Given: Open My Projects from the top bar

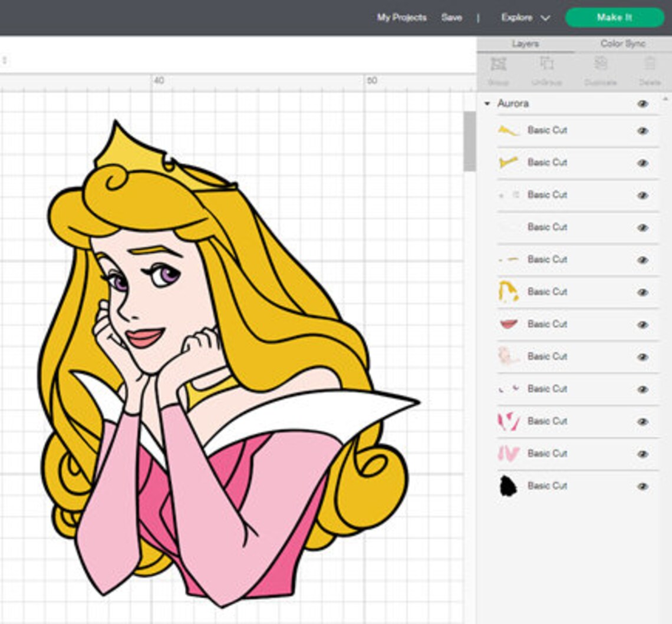Looking at the screenshot, I should tap(401, 18).
